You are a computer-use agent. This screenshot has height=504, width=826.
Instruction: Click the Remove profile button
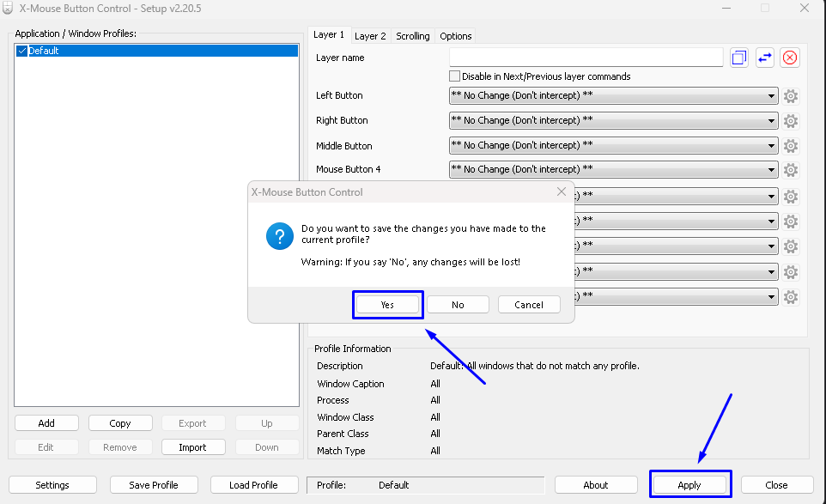pyautogui.click(x=120, y=447)
